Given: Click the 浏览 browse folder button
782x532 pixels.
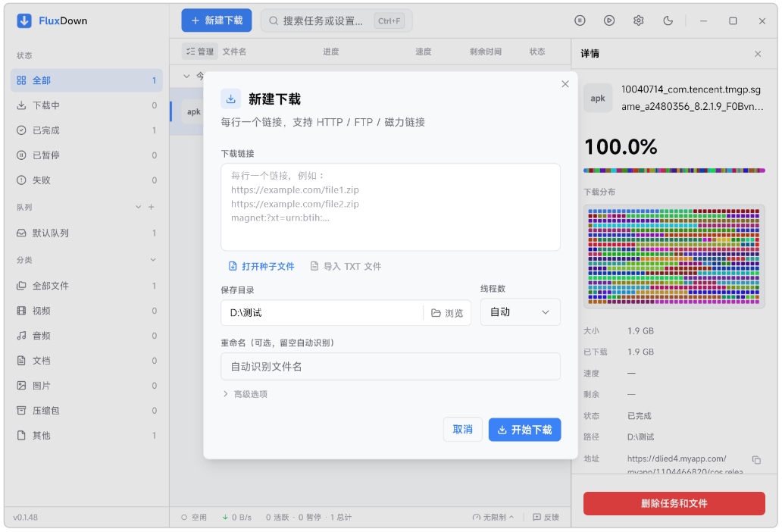Looking at the screenshot, I should (x=447, y=313).
